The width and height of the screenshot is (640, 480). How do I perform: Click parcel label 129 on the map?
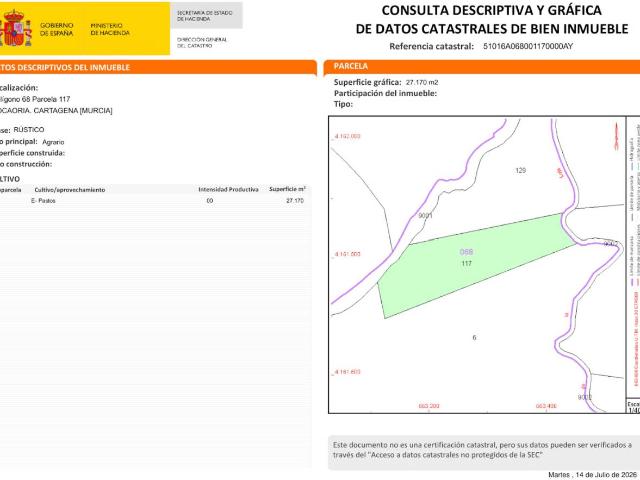(x=520, y=171)
